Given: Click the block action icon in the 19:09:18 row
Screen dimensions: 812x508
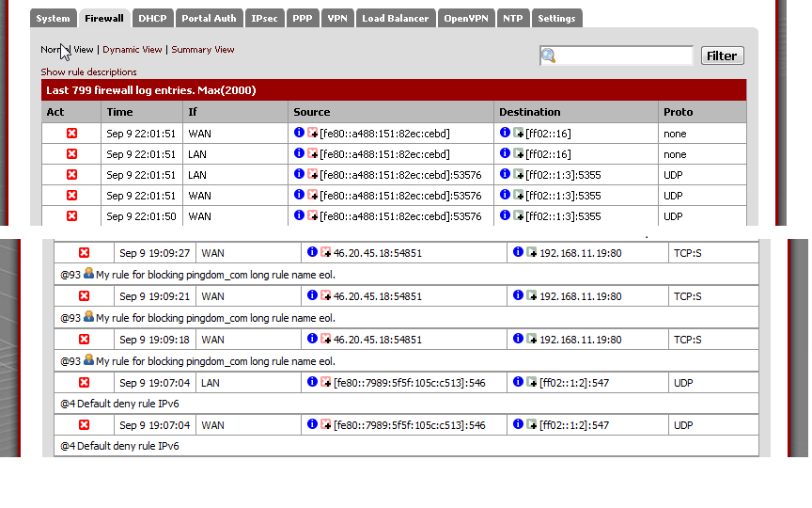Looking at the screenshot, I should click(84, 339).
